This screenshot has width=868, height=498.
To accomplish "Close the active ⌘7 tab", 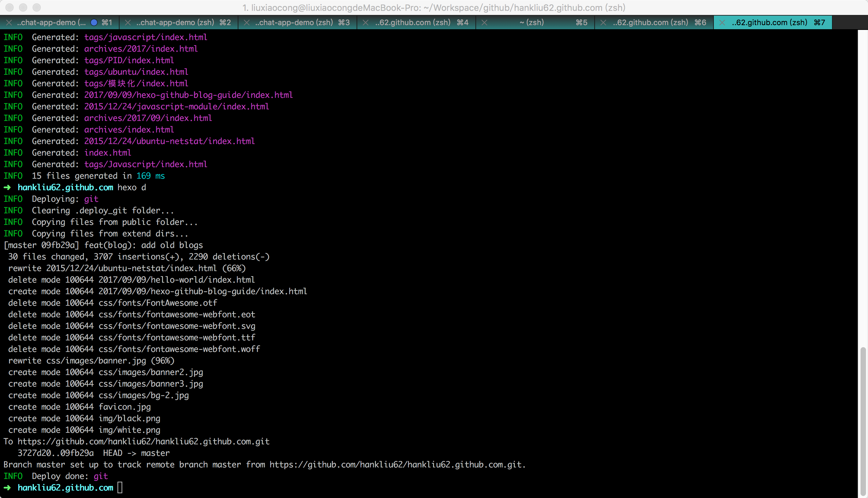I will (722, 22).
